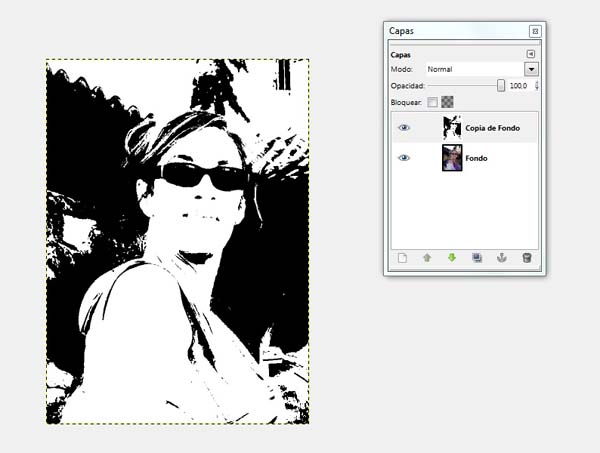Image resolution: width=600 pixels, height=453 pixels.
Task: Toggle lock alpha channel checkerboard button
Action: click(x=447, y=102)
